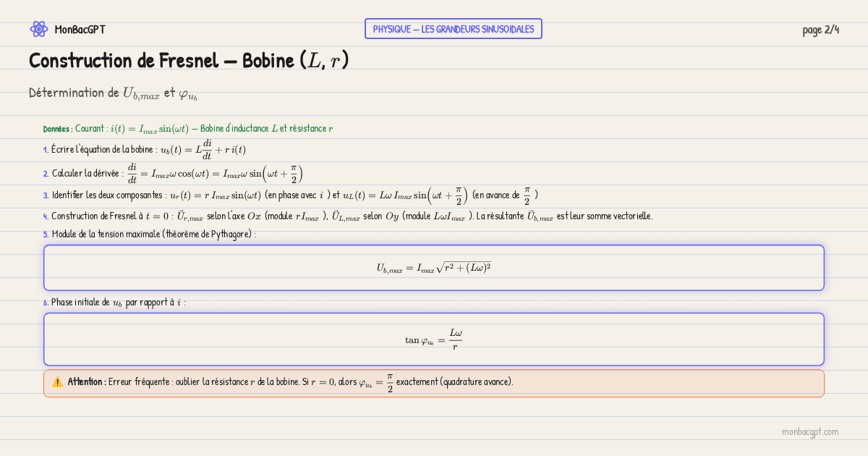
Task: Click the MonBacGPT atom logo icon
Action: pos(38,29)
